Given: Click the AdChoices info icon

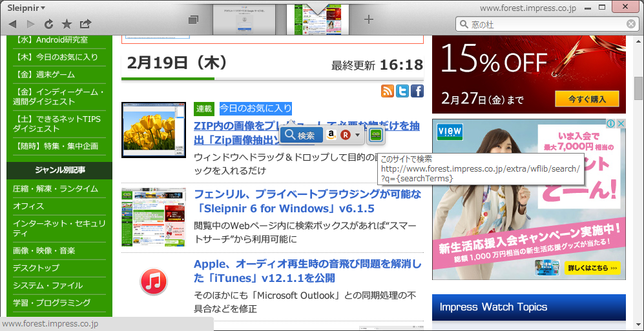Looking at the screenshot, I should pyautogui.click(x=610, y=123).
